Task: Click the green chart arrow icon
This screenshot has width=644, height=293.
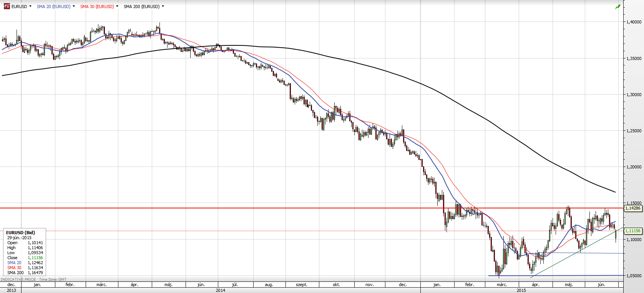Action: coord(618,7)
